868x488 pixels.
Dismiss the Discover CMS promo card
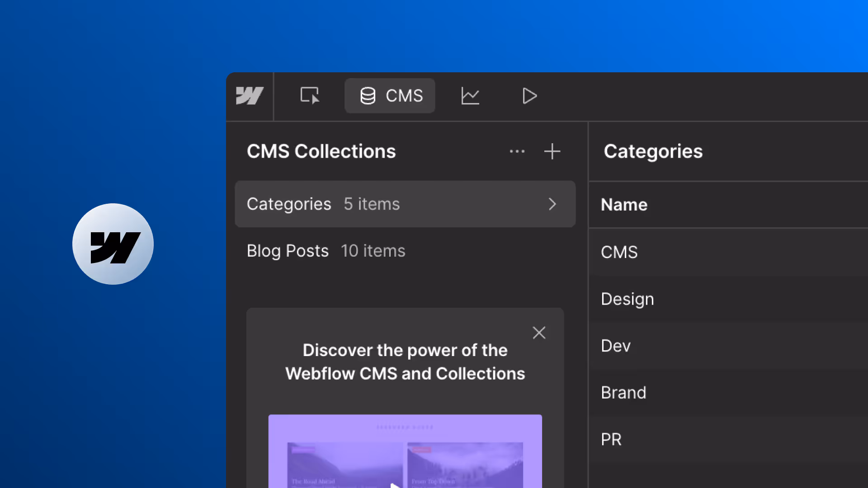539,333
